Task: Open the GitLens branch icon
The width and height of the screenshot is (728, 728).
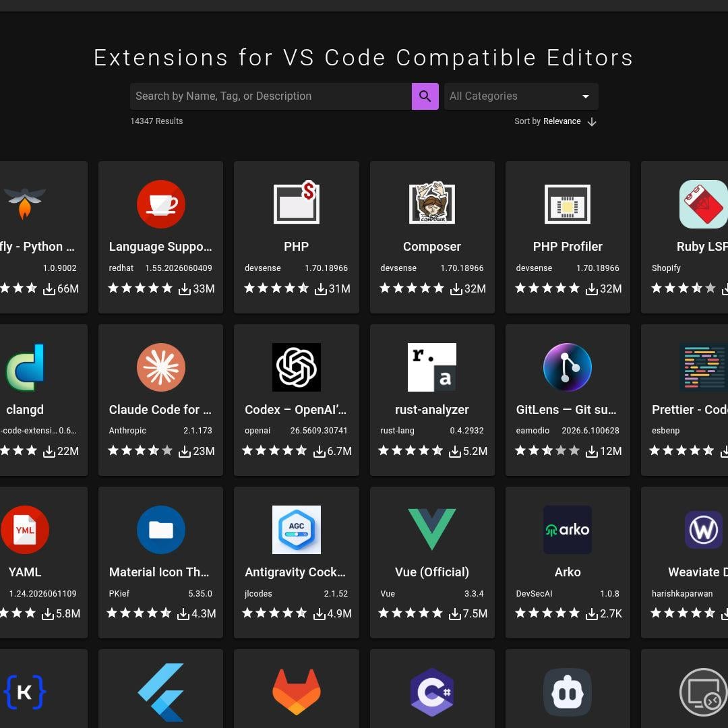Action: tap(568, 367)
